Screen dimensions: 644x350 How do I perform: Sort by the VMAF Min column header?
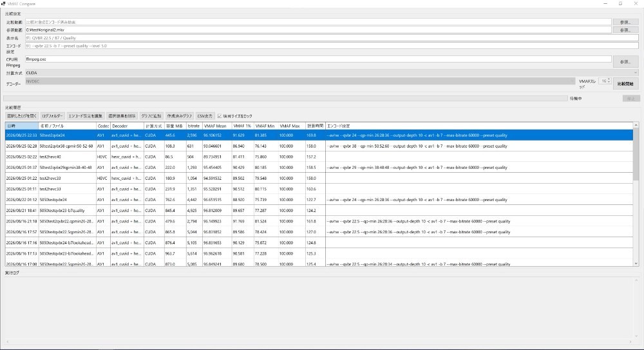pos(266,126)
